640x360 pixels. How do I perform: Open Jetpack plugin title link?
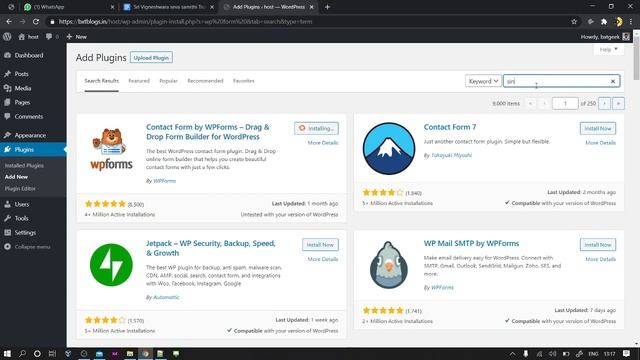pyautogui.click(x=211, y=248)
